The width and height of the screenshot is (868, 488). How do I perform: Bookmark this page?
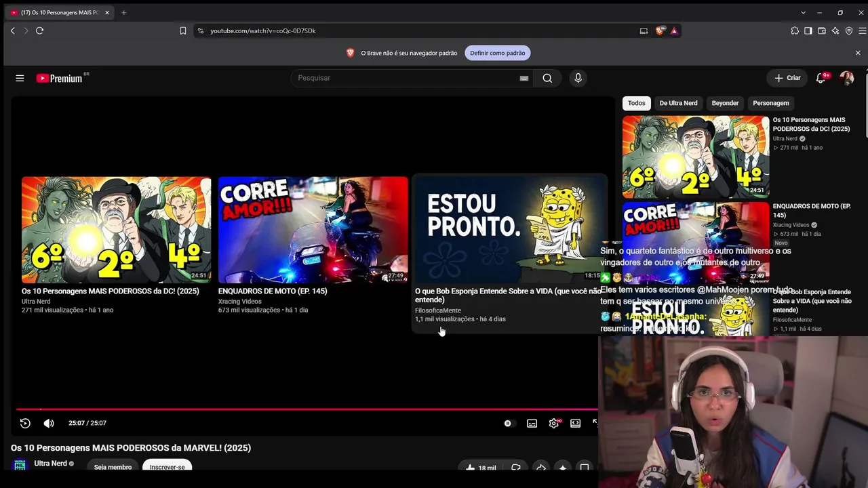point(183,30)
